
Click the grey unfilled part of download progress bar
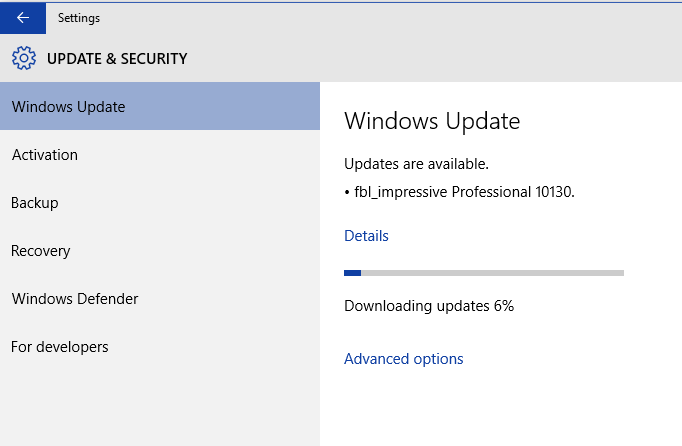(492, 272)
